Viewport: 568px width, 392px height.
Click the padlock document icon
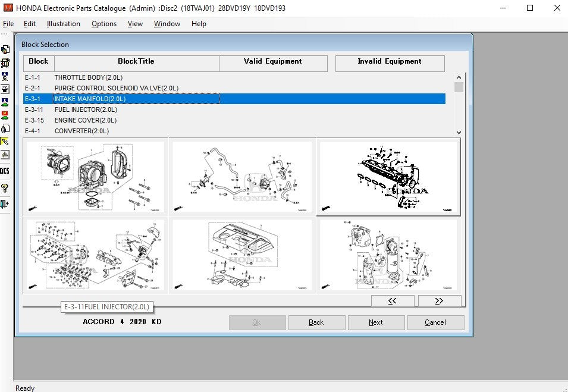point(5,128)
